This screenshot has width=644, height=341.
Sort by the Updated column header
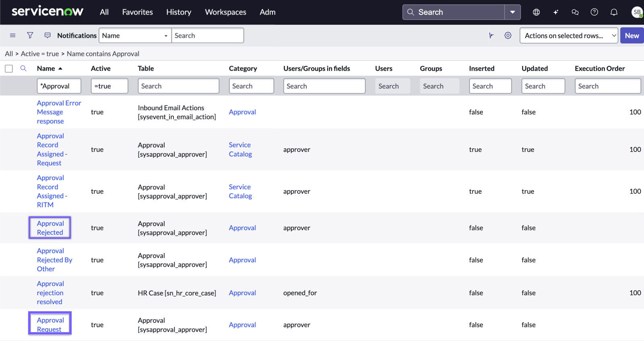pyautogui.click(x=535, y=68)
